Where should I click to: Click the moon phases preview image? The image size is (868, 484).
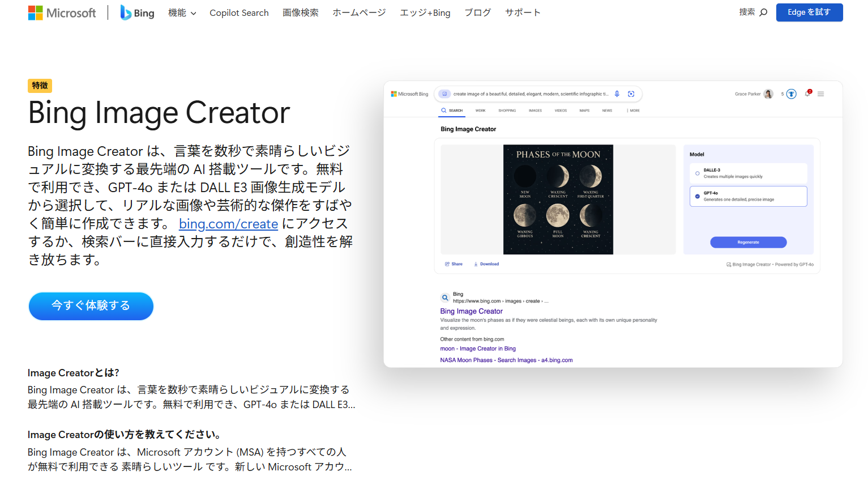click(x=558, y=199)
